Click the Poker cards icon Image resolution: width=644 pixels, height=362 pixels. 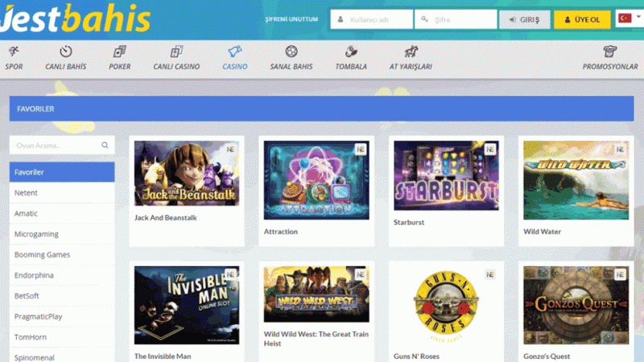[119, 51]
